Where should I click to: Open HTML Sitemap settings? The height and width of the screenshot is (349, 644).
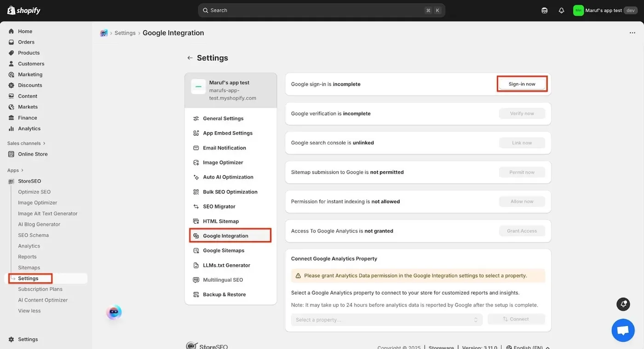tap(221, 221)
